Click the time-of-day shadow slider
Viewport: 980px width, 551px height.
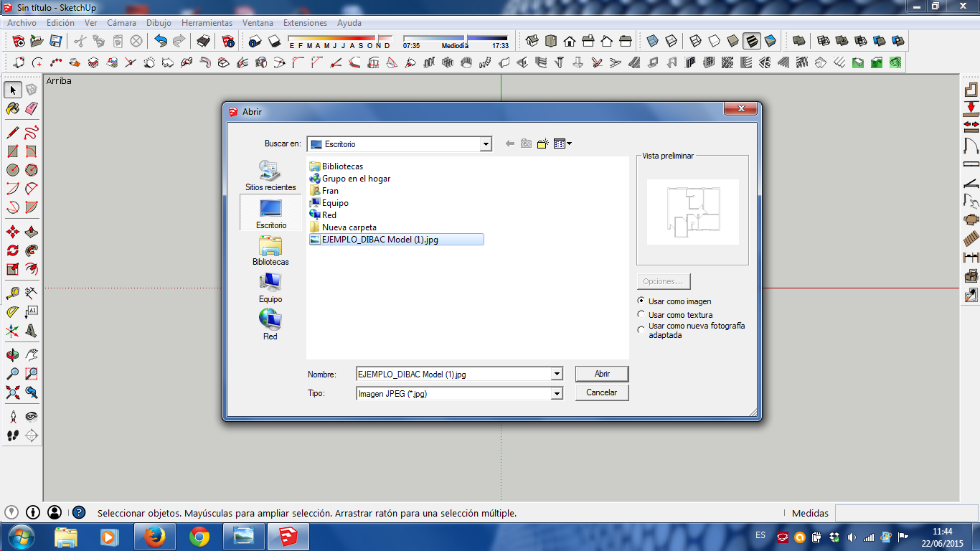coord(455,39)
